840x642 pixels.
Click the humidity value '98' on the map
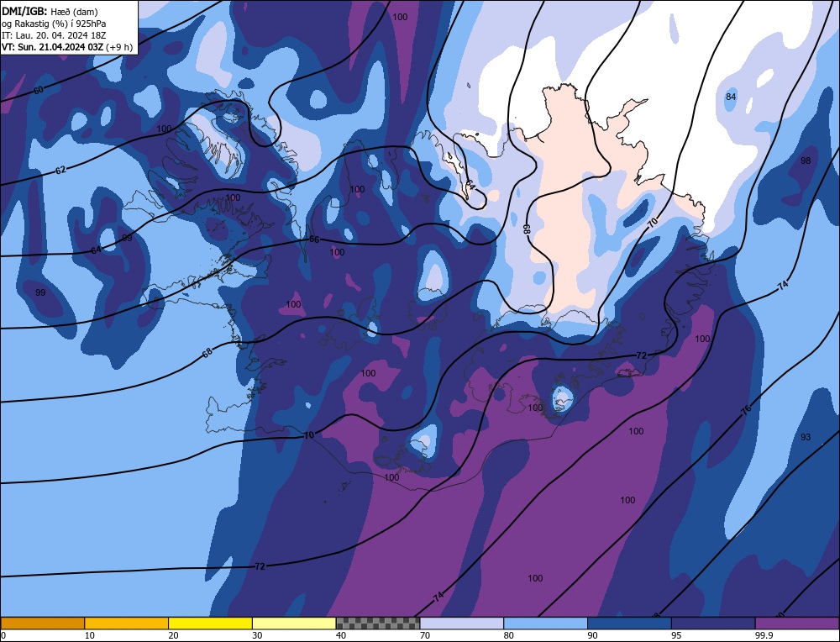[x=806, y=160]
